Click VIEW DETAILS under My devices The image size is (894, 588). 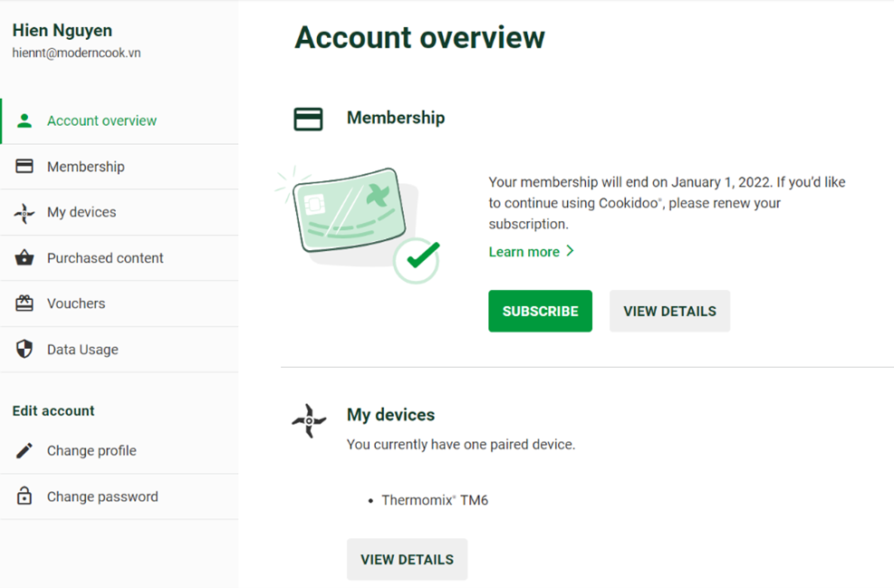coord(407,559)
